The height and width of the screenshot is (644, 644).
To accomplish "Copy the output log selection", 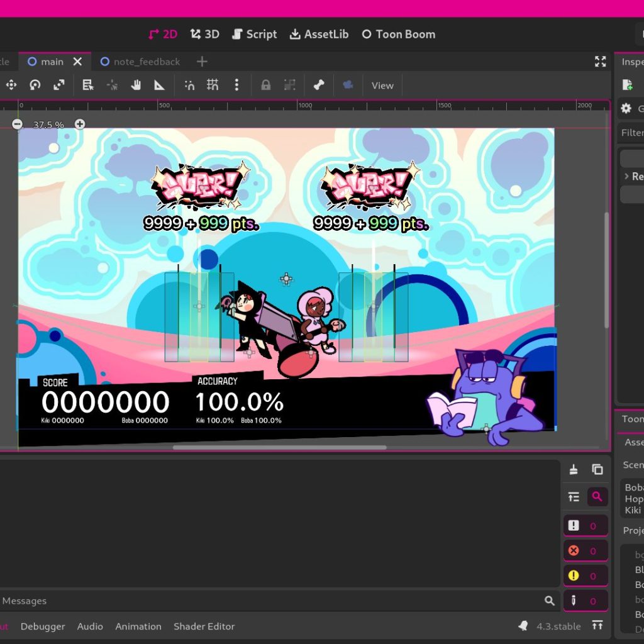I will pyautogui.click(x=597, y=469).
